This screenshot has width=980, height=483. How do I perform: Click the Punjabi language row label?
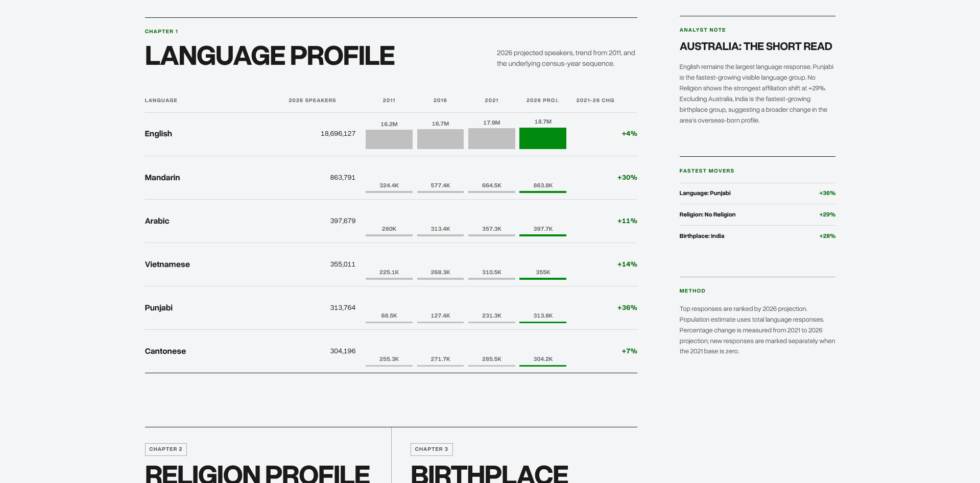[x=158, y=308]
